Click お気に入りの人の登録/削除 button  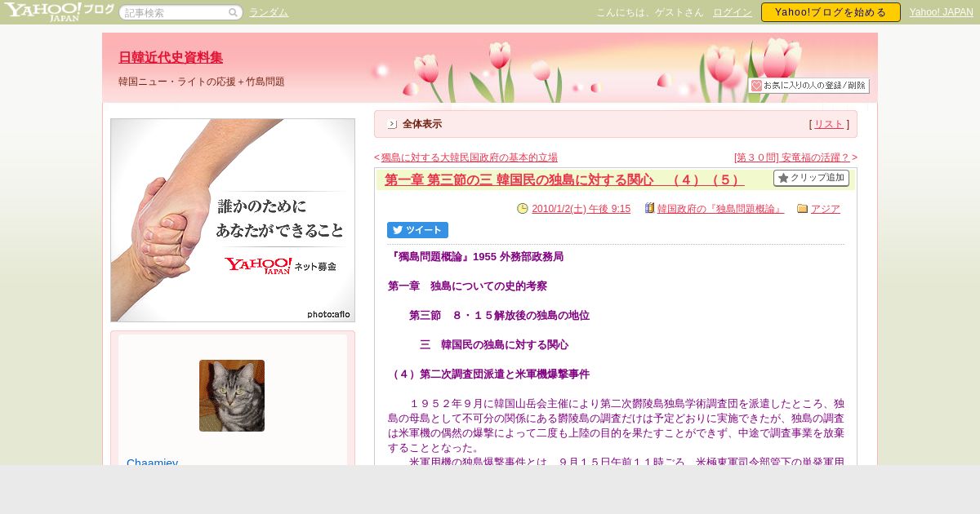808,86
